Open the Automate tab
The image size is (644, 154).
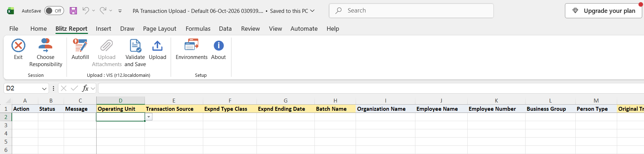(x=304, y=29)
